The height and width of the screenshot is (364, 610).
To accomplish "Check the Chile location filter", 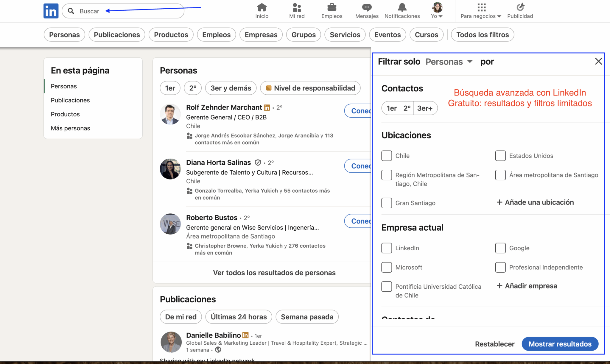I will [x=386, y=156].
